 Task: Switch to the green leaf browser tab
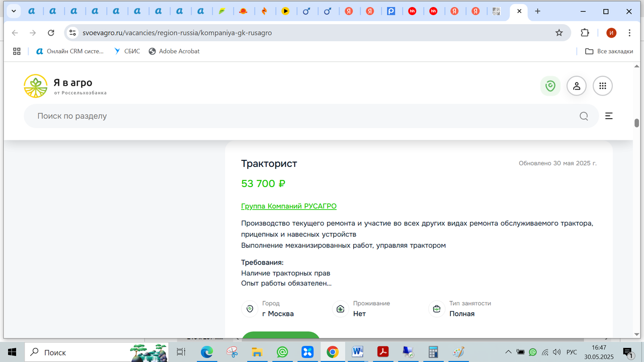(222, 11)
